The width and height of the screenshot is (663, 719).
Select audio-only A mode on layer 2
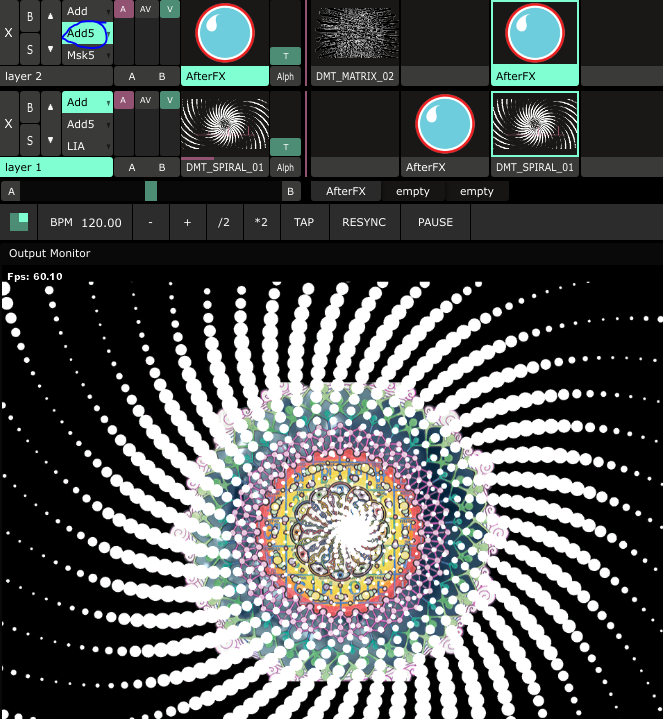click(124, 9)
